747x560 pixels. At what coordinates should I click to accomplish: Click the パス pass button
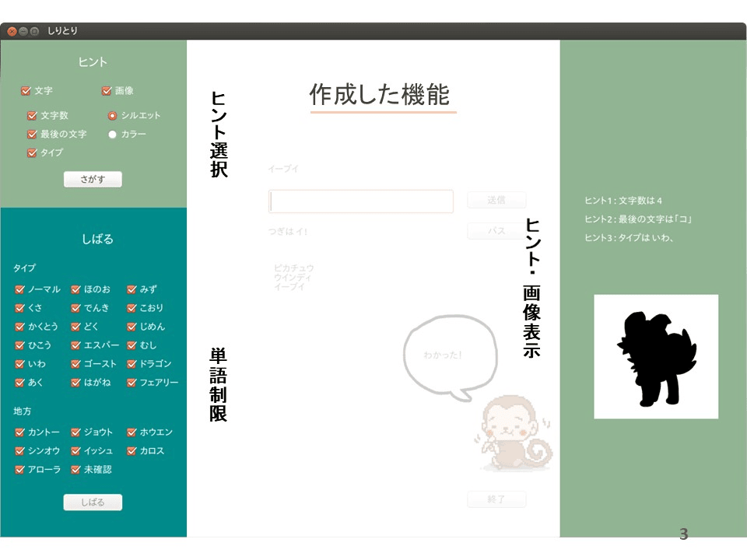coord(496,231)
